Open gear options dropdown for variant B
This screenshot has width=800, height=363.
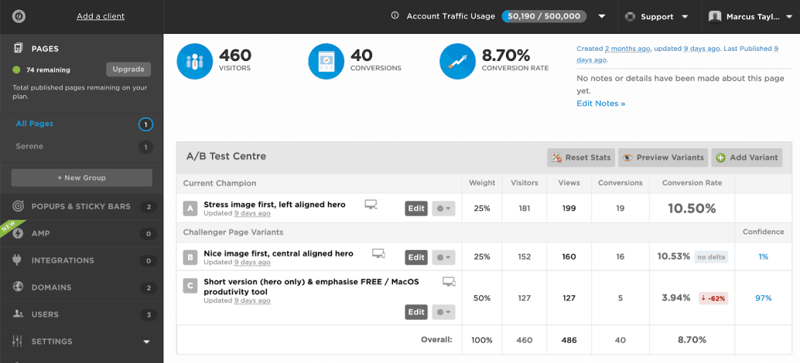point(443,257)
